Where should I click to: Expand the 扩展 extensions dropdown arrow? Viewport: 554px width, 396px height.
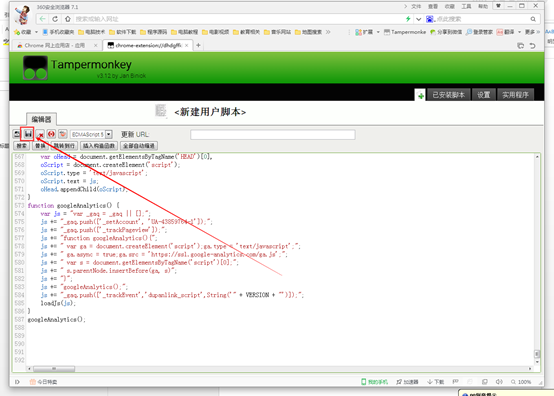(378, 32)
